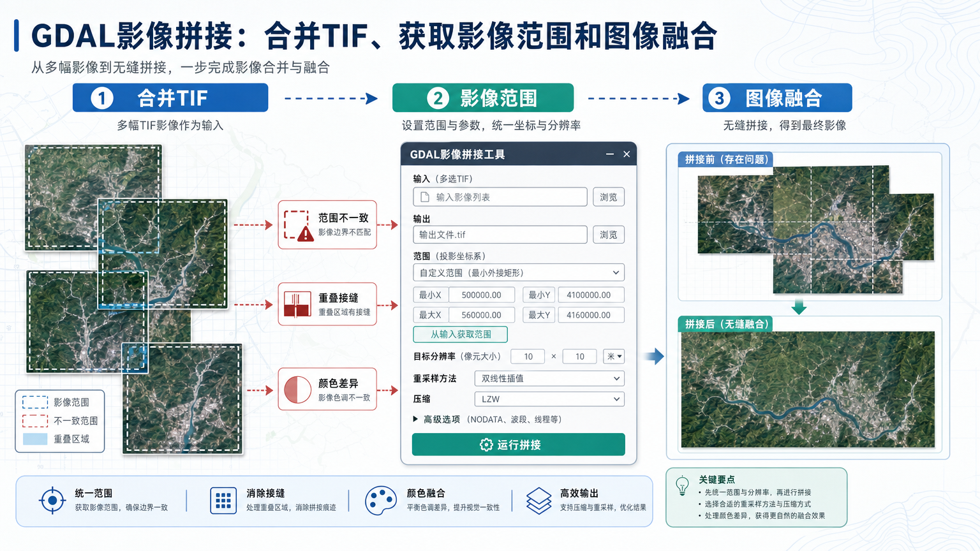Click the 无缝拼接，得到最终影像 caption
Screen dimensions: 980x551
[785, 125]
